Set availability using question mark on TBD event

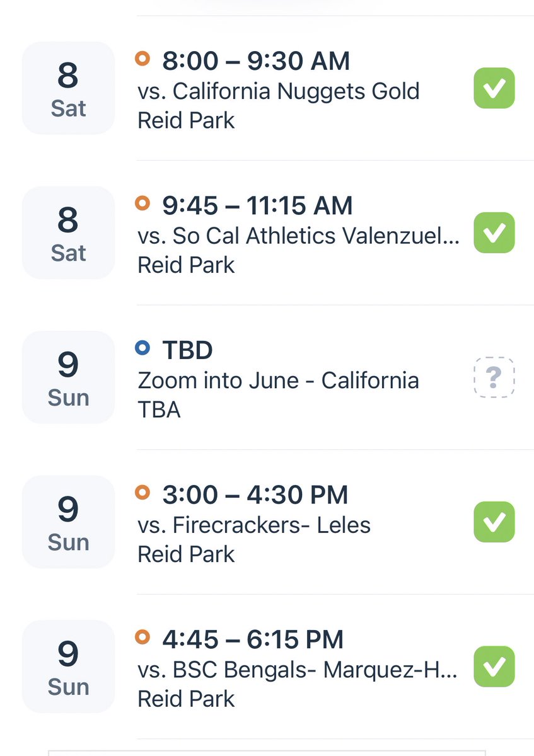494,377
